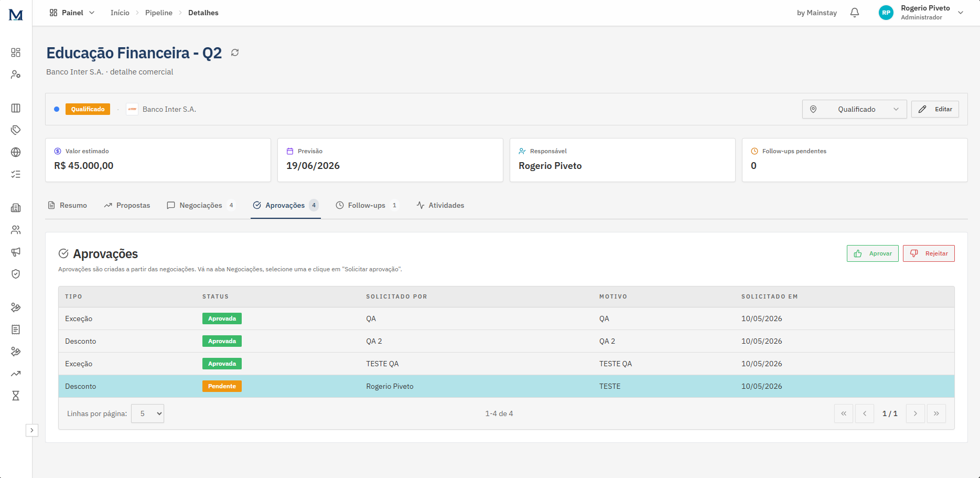980x478 pixels.
Task: Open the Linhas por página dropdown
Action: point(147,413)
